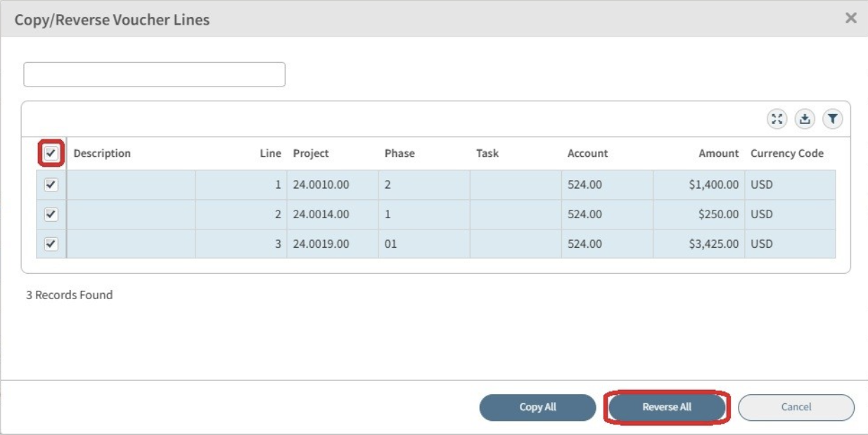Click phase cell 01 in line 3
The image size is (868, 435).
[424, 244]
